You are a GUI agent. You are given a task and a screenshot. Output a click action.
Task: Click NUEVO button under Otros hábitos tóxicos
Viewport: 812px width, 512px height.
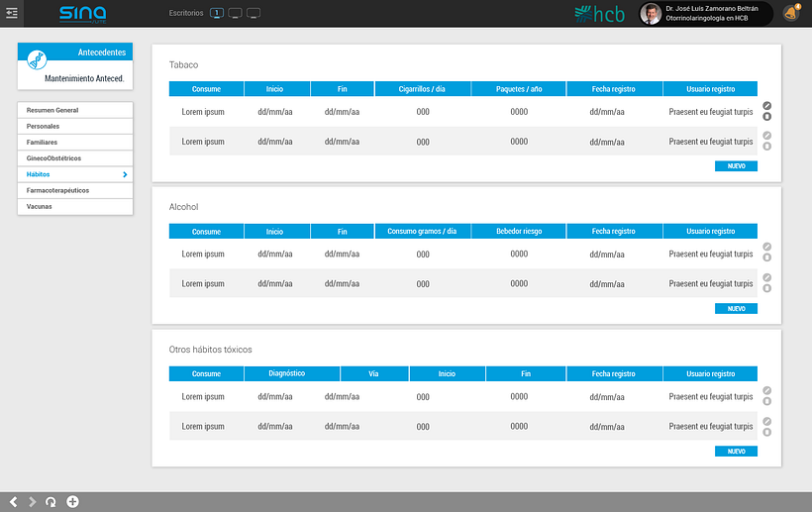[736, 452]
